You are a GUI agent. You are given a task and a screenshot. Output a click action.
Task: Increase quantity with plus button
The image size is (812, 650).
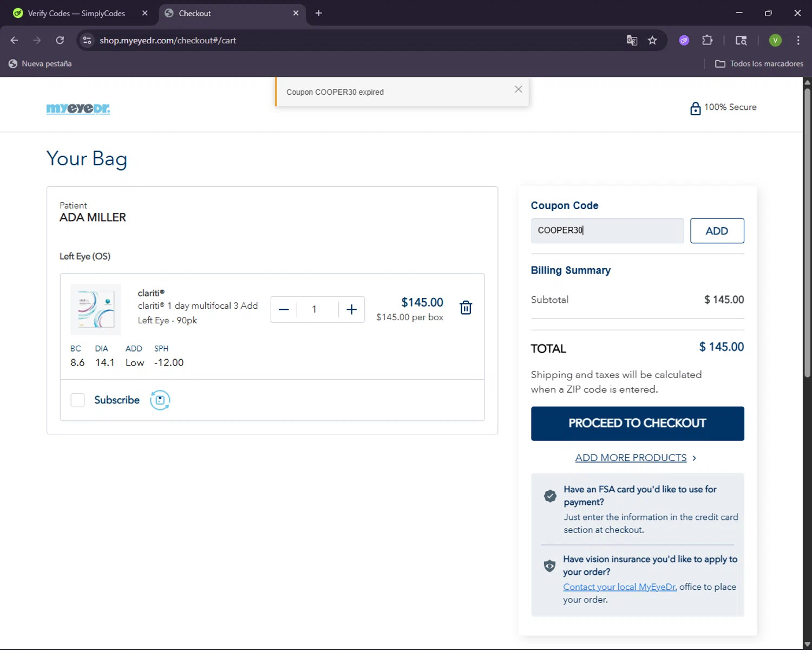pyautogui.click(x=351, y=309)
